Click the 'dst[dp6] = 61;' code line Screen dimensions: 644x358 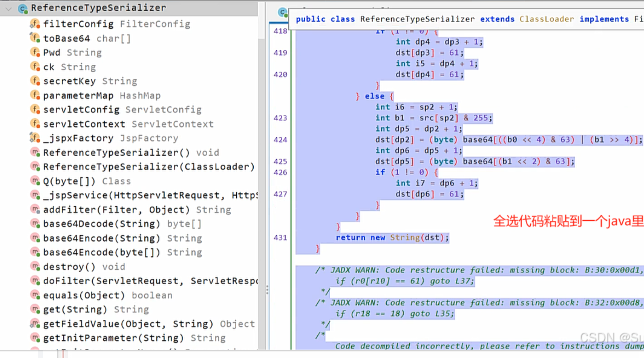[429, 194]
